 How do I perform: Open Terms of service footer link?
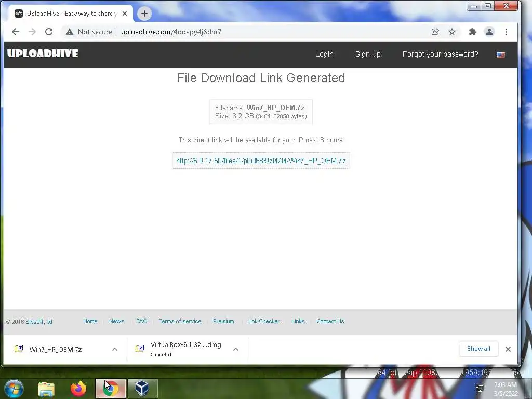click(180, 321)
